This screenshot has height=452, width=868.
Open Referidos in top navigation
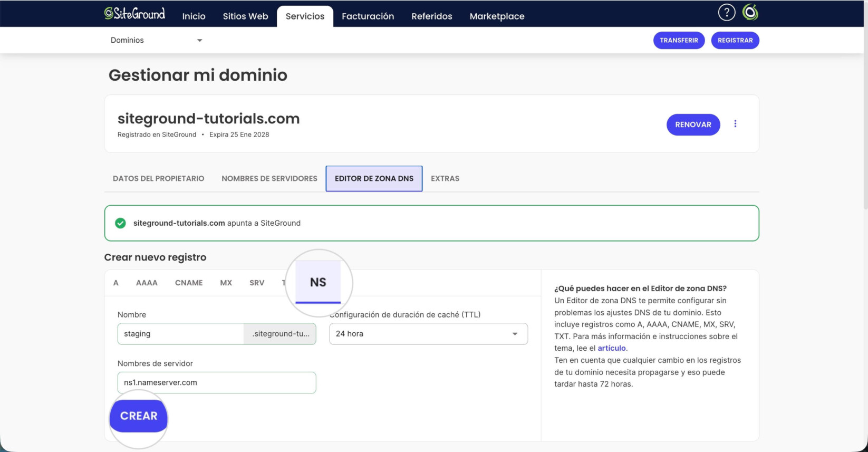click(x=432, y=16)
